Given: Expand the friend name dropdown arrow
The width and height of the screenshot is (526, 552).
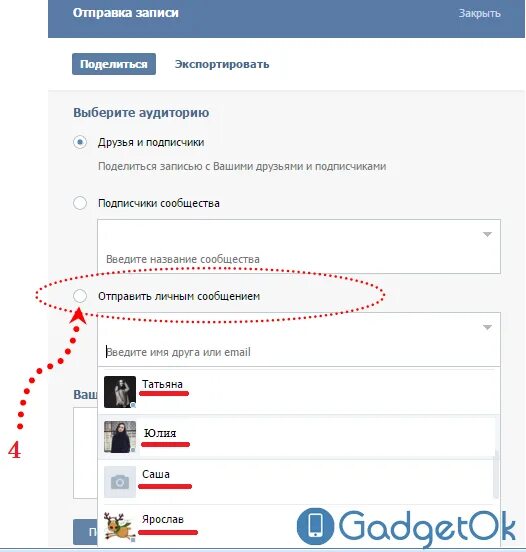Looking at the screenshot, I should coord(487,327).
